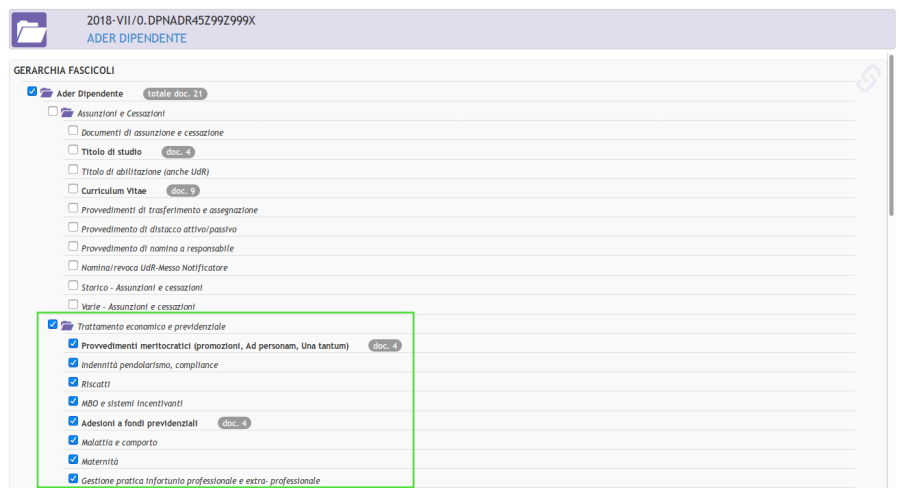Uncheck the Ader Dipendente root checkbox
The image size is (899, 488).
32,92
